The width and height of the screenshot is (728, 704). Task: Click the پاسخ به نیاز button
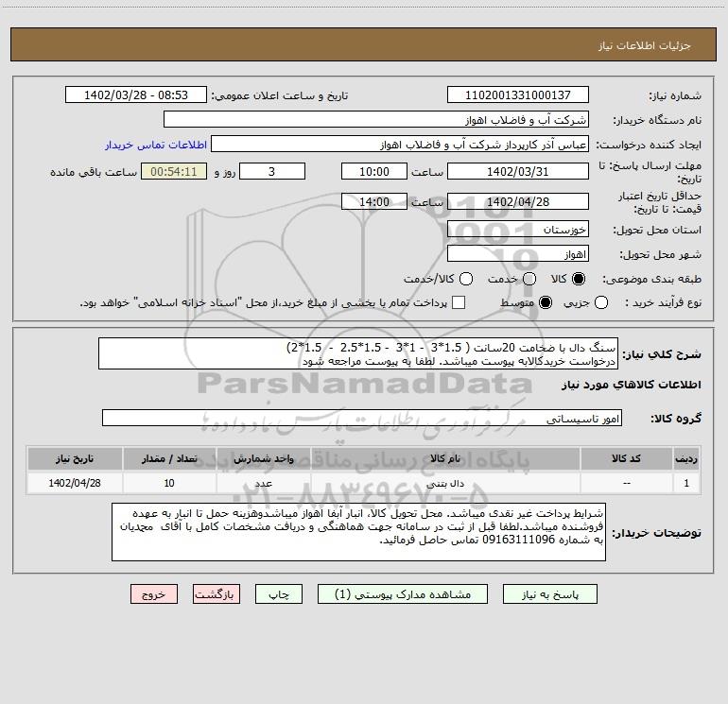(549, 594)
